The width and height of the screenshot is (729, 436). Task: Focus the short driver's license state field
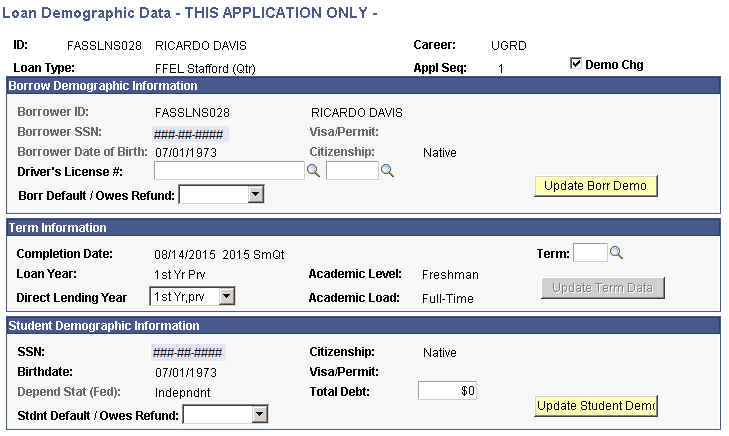(x=352, y=172)
